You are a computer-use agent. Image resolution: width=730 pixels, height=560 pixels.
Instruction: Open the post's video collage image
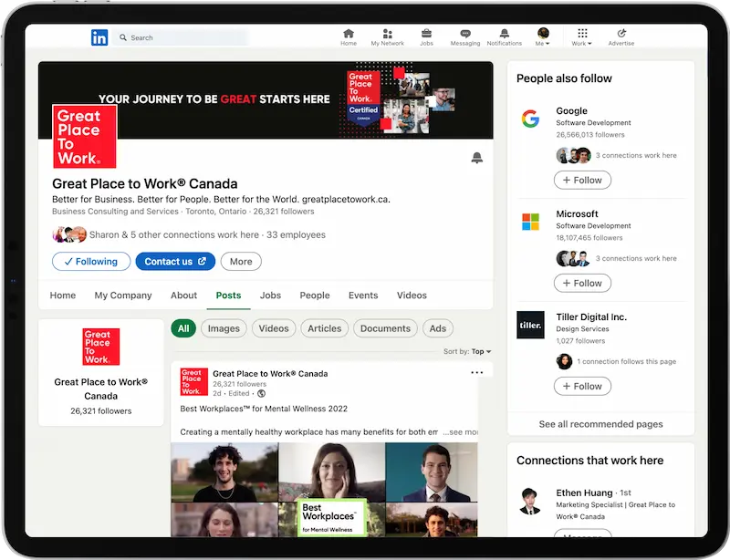pyautogui.click(x=325, y=490)
